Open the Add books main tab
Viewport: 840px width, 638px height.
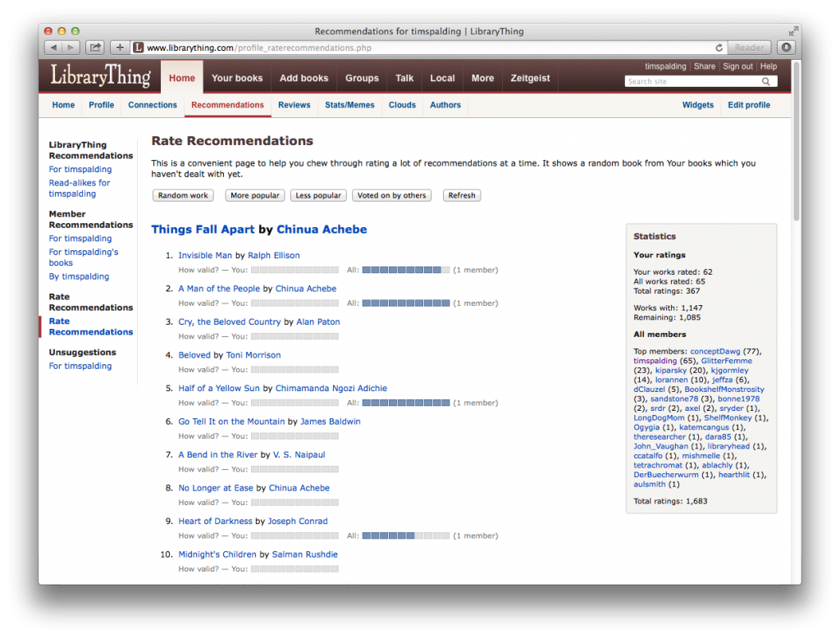(x=304, y=78)
